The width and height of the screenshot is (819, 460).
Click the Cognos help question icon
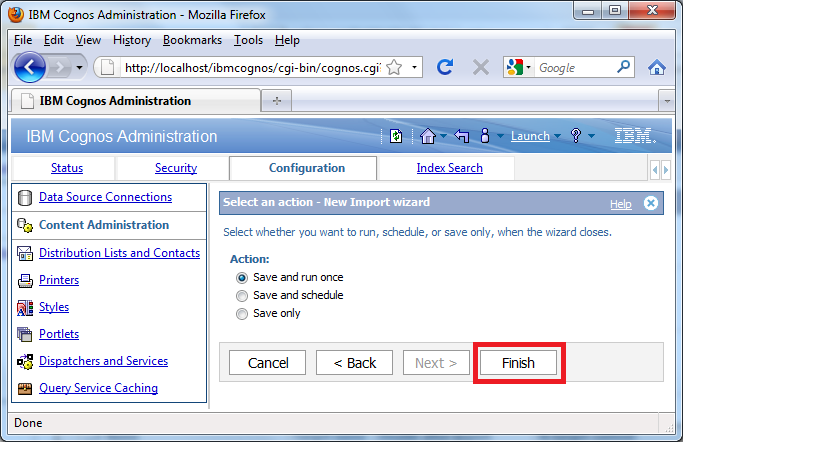(x=576, y=136)
